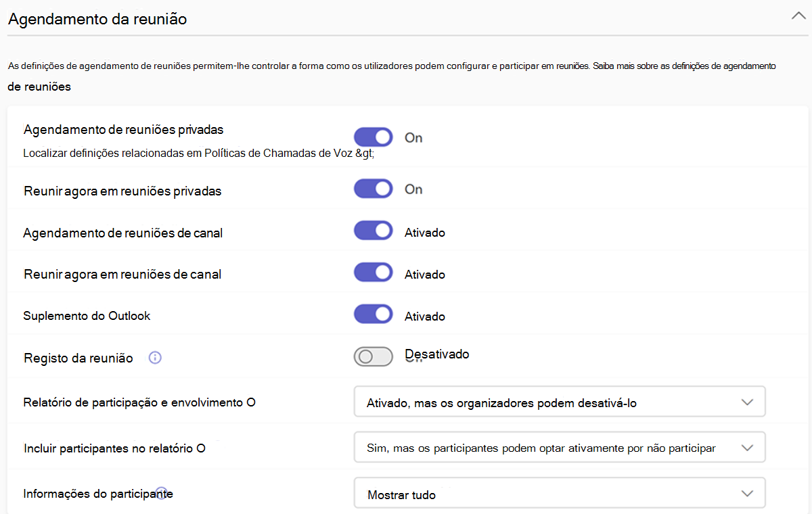Viewport: 812px width, 514px height.
Task: Turn off Agendamento de reuniões privadas toggle
Action: click(374, 137)
